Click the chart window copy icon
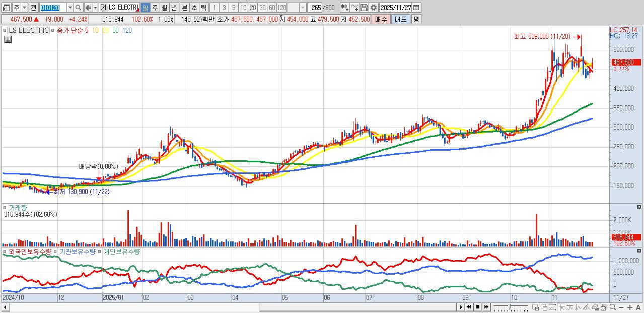Viewport: 644px width, 313px height. click(x=604, y=307)
